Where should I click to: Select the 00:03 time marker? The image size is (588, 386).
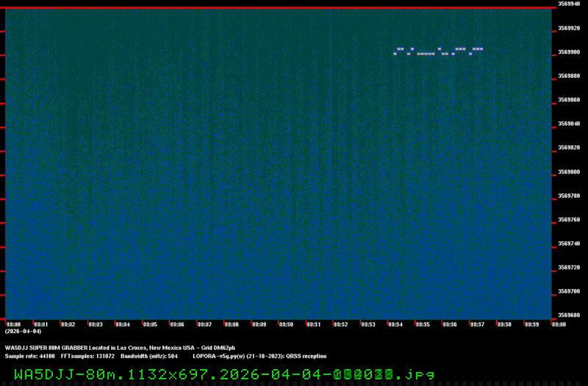coord(95,324)
